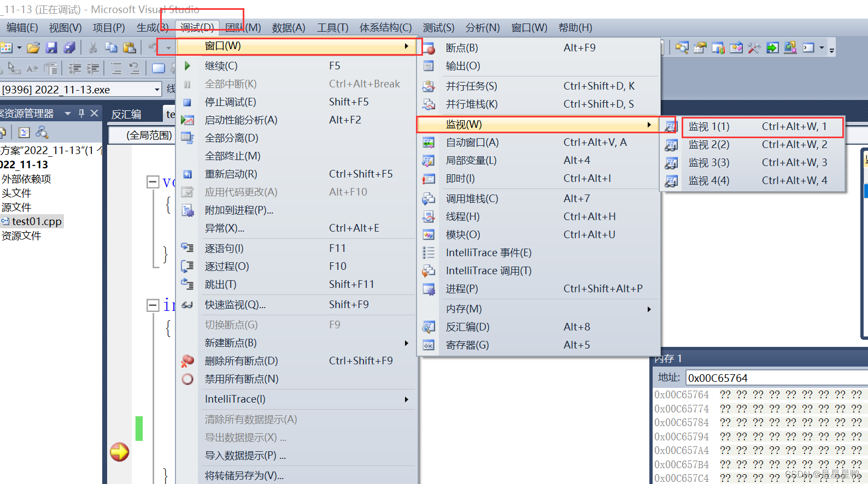Image resolution: width=868 pixels, height=484 pixels.
Task: Open the (全局范围) scope dropdown
Action: pos(141,135)
